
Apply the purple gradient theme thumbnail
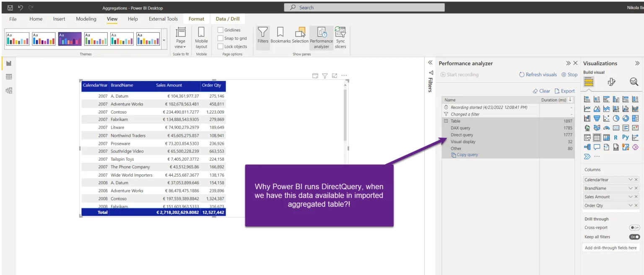coord(70,39)
